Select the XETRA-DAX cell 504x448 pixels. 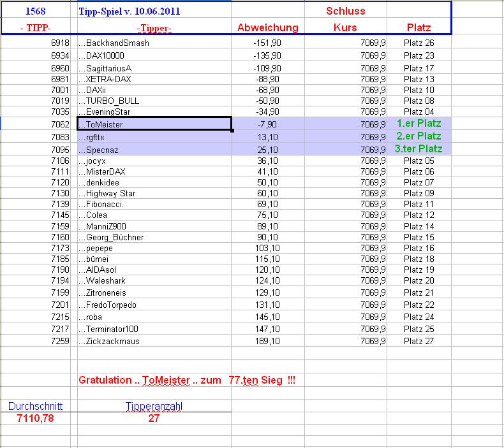(x=154, y=79)
